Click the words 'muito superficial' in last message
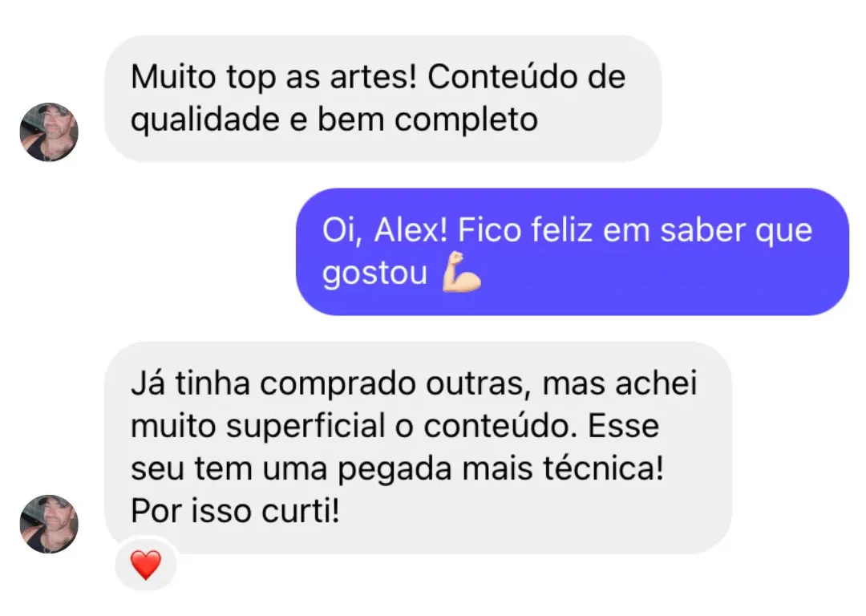The image size is (866, 616). pos(258,427)
